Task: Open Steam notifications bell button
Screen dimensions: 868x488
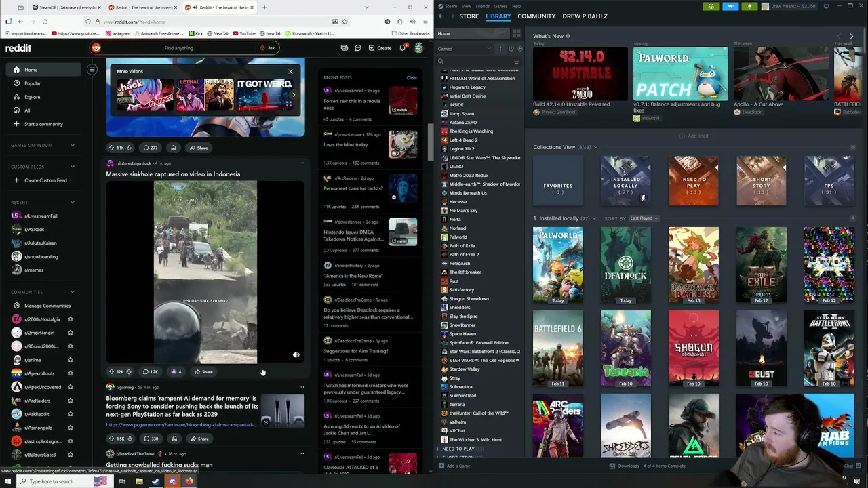Action: pos(749,6)
